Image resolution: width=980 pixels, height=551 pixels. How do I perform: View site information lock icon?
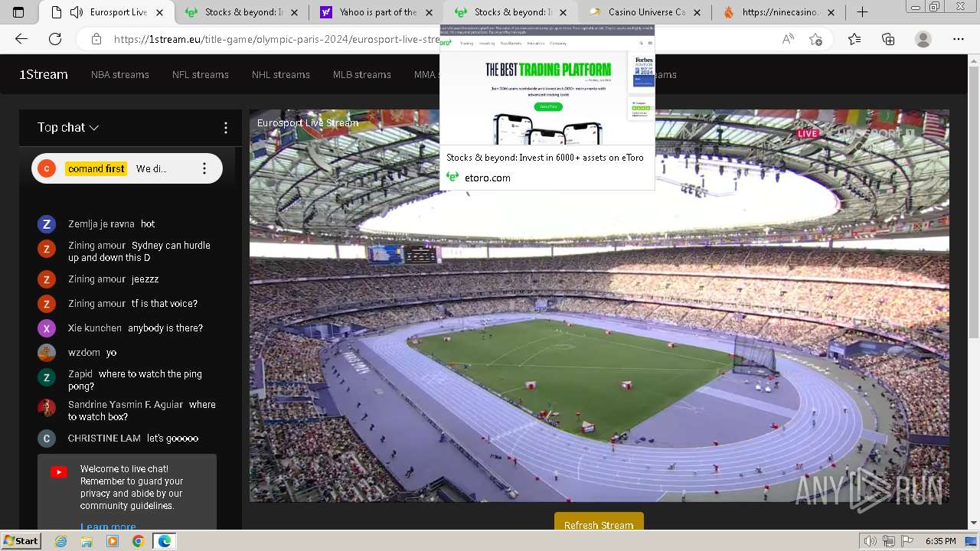click(x=96, y=39)
